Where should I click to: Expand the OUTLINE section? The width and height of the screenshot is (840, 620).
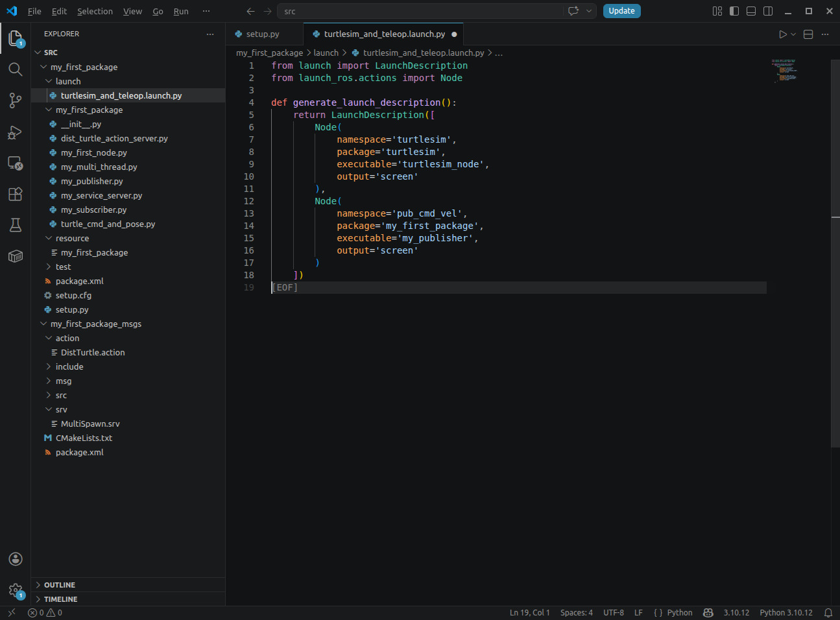(128, 585)
